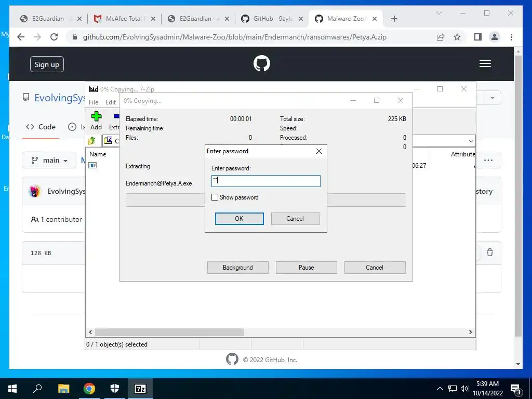532x399 pixels.
Task: Open Chrome three-dot menu
Action: [511, 37]
